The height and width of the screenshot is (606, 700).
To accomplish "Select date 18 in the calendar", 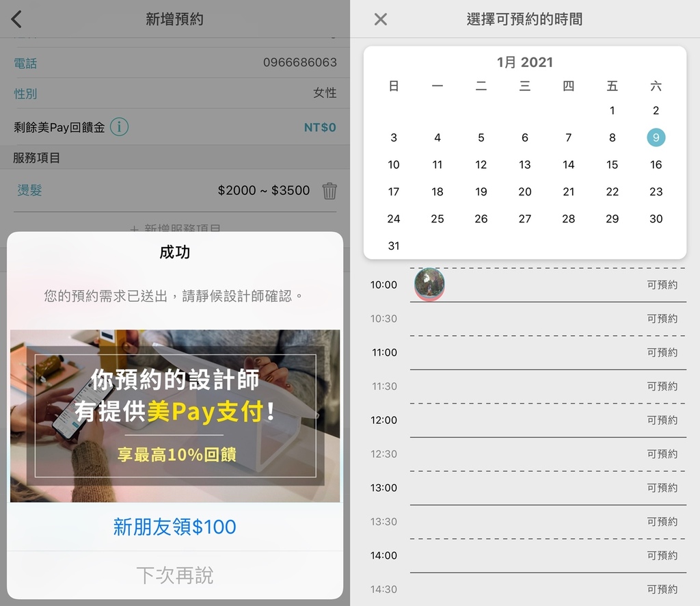I will coord(437,192).
